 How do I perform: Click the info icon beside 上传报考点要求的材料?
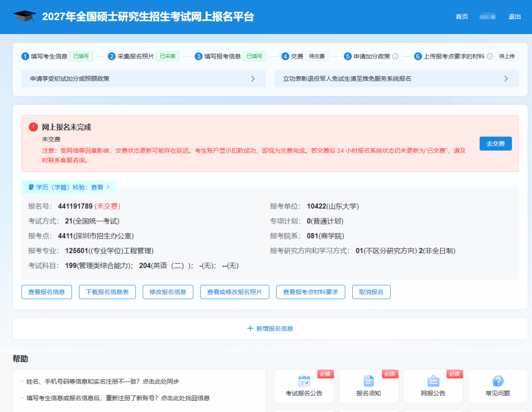[490, 56]
